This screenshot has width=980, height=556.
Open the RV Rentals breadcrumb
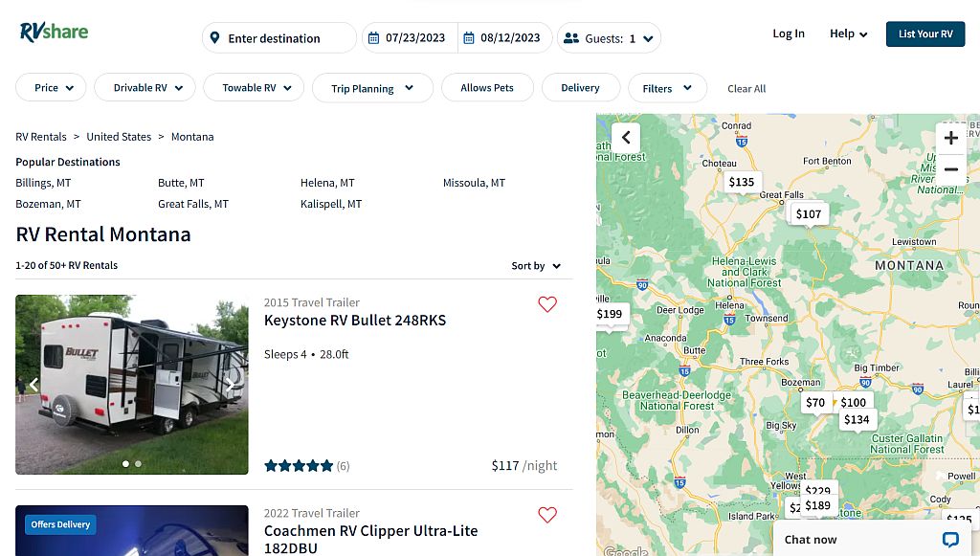click(40, 137)
